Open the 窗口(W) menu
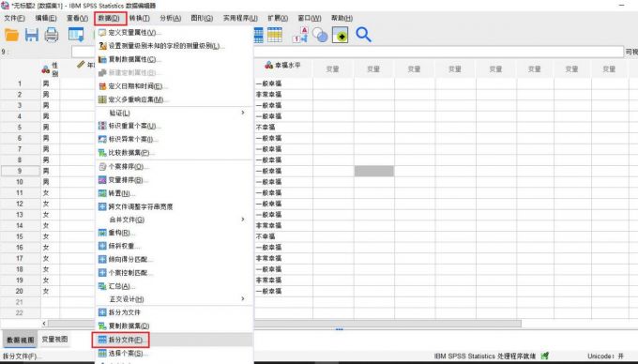Viewport: 638px width, 364px height. [x=310, y=19]
